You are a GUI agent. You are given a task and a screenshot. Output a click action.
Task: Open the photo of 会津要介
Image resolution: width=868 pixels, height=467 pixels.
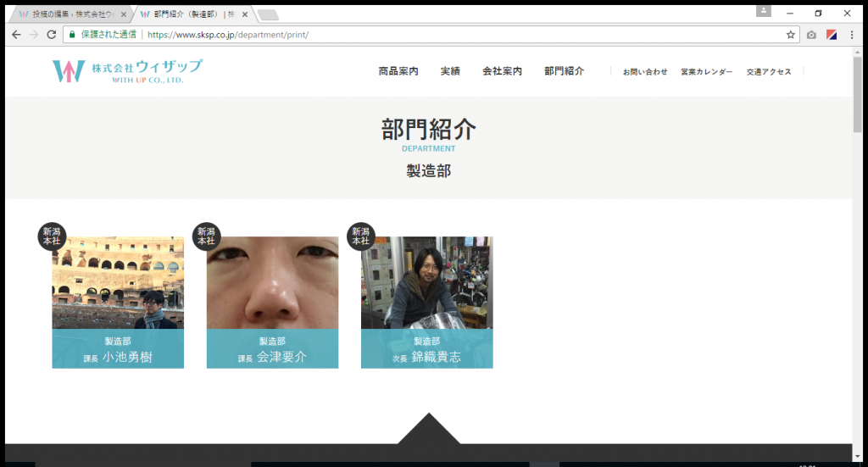coord(272,283)
